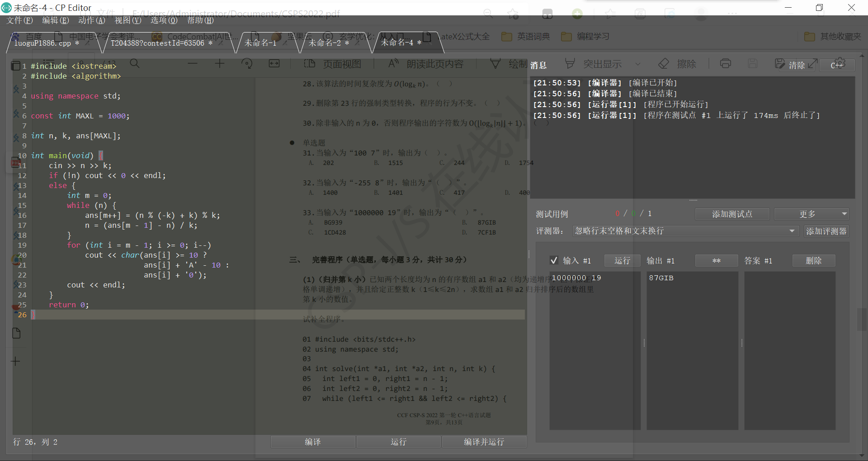Click 朗读此页内容 in the PDF viewer toolbar

(426, 64)
